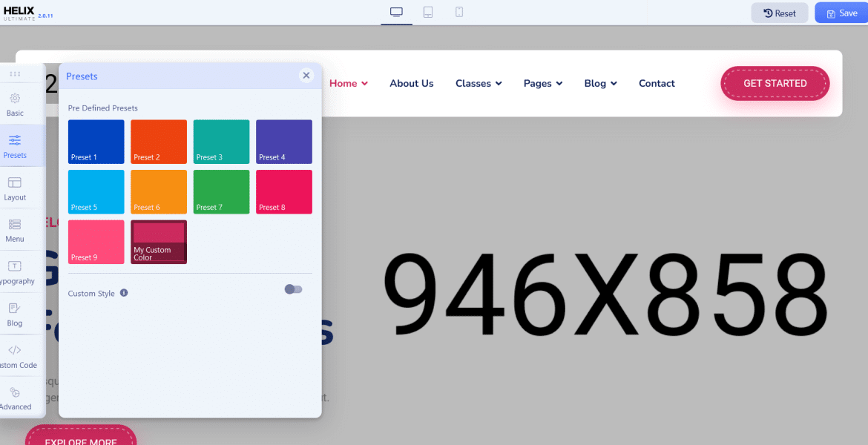
Task: Open the Basic settings panel
Action: pyautogui.click(x=15, y=104)
